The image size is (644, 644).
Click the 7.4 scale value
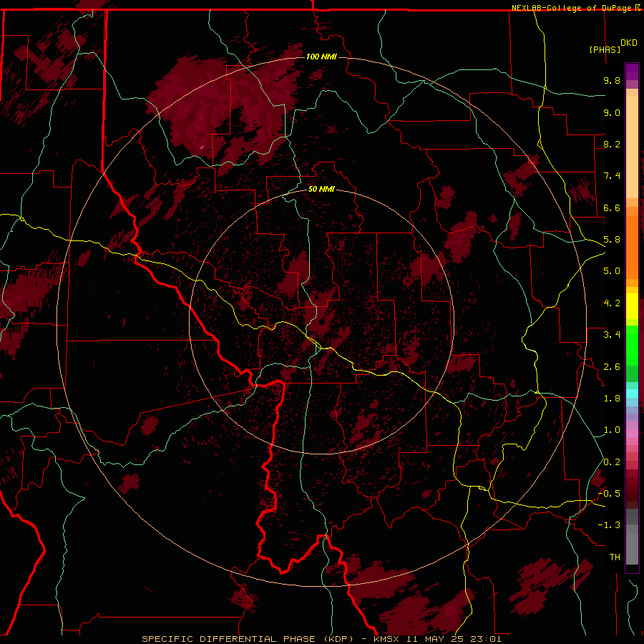pyautogui.click(x=612, y=176)
